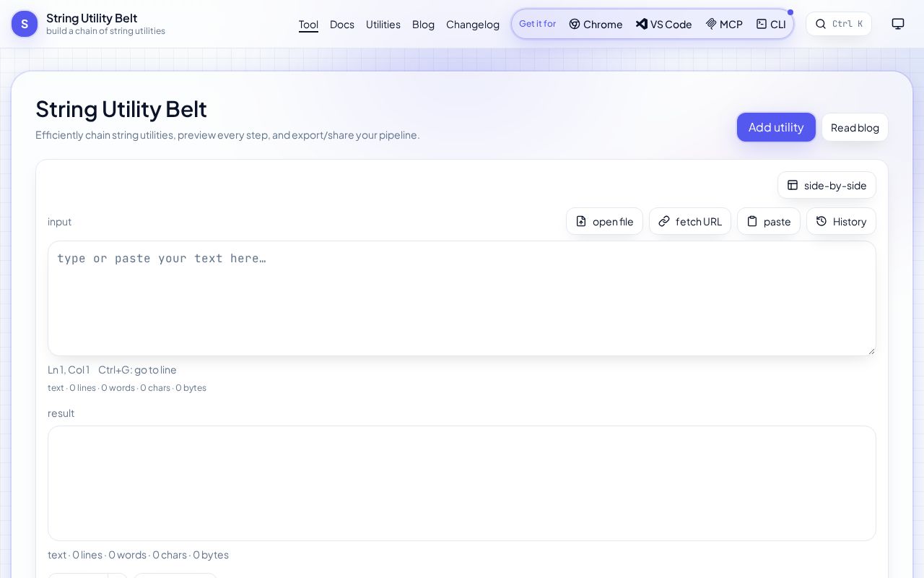Paste clipboard into input
The image size is (924, 578).
(769, 221)
